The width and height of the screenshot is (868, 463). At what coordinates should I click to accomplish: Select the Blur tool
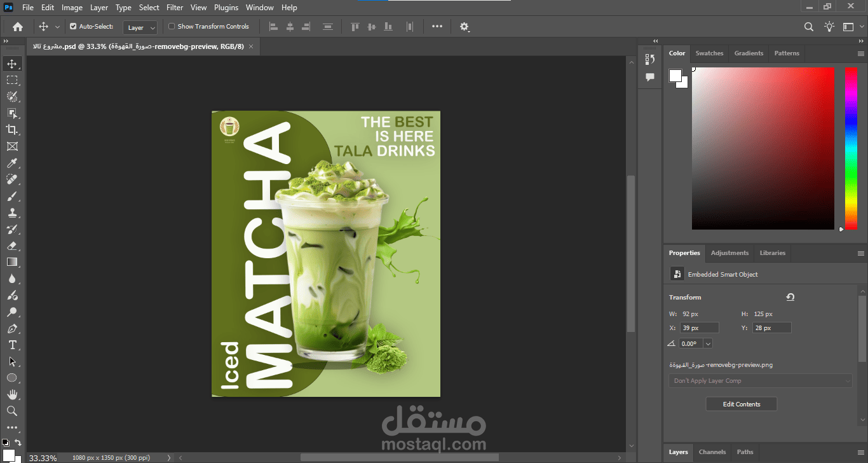pos(11,279)
